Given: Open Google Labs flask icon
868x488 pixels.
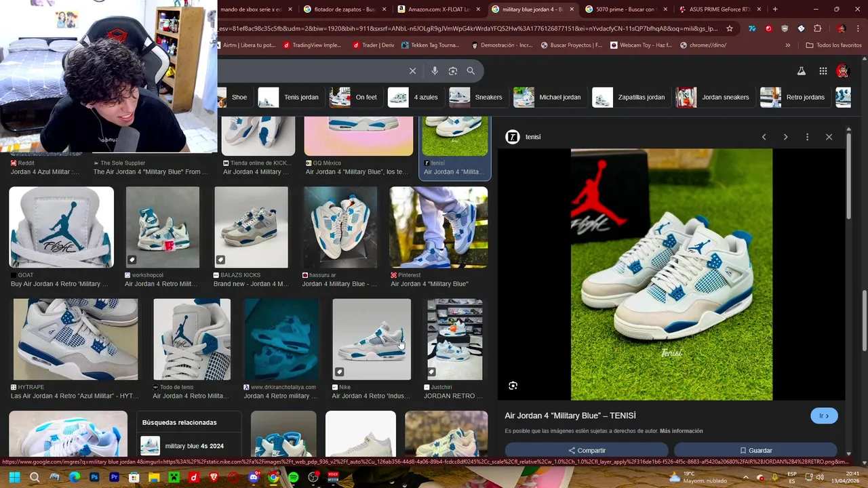Looking at the screenshot, I should point(801,70).
